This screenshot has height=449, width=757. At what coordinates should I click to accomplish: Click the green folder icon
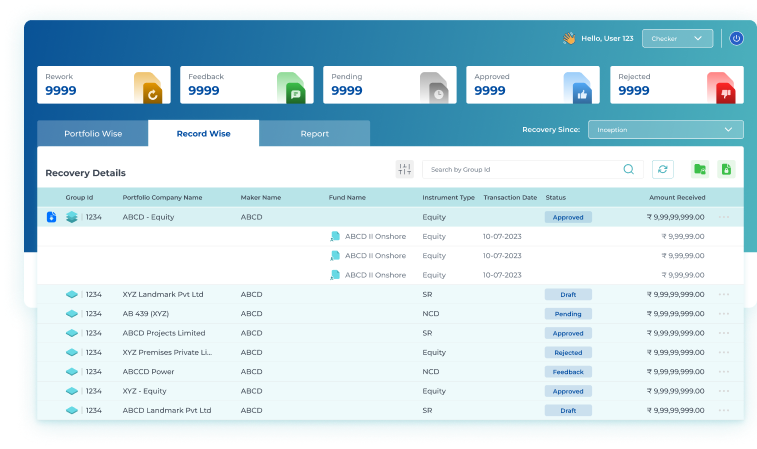700,170
